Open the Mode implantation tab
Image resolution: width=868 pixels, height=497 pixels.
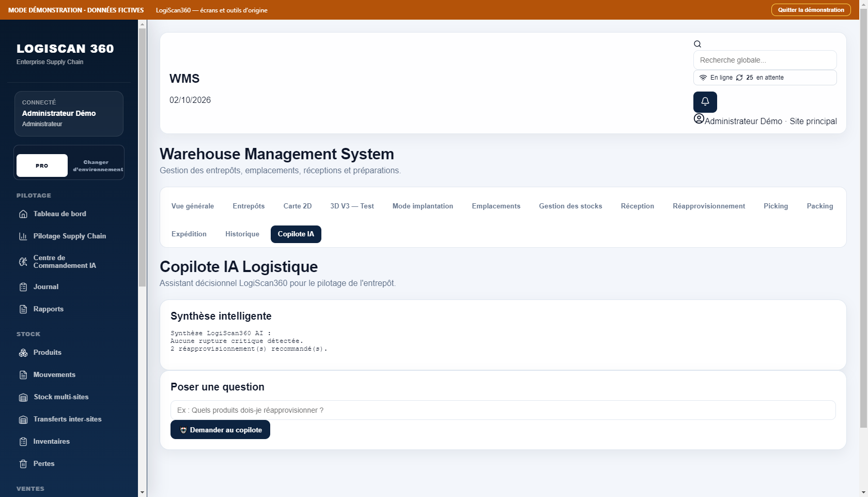(x=423, y=206)
